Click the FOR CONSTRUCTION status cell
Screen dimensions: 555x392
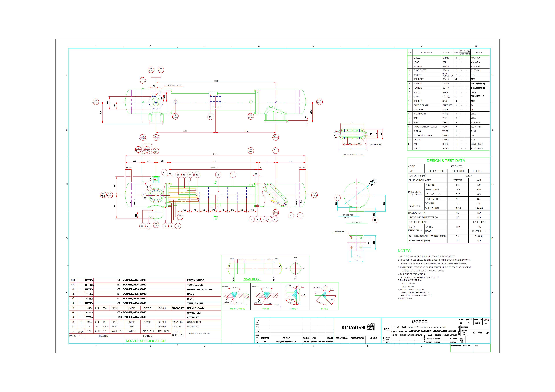pyautogui.click(x=358, y=338)
